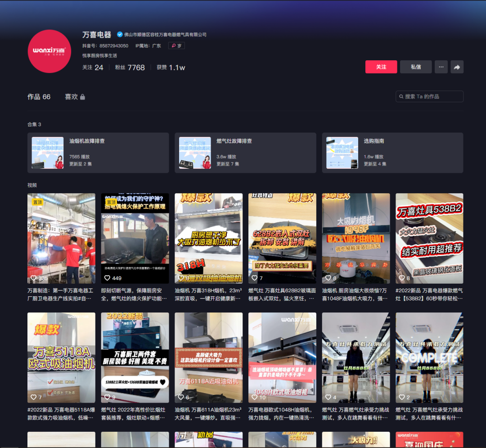The width and height of the screenshot is (486, 448).
Task: Click caption #2022新品 万喜电器5118A爆款
Action: pyautogui.click(x=61, y=414)
